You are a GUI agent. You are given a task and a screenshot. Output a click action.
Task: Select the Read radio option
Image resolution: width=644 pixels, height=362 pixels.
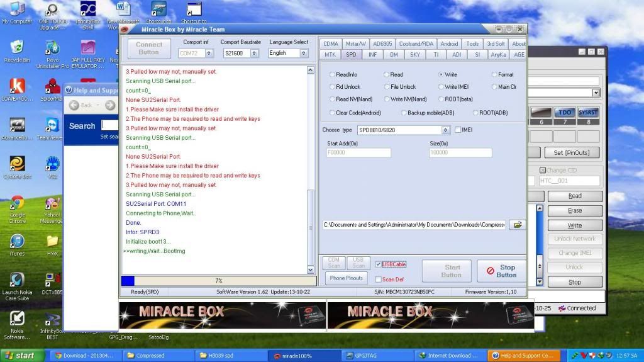pos(386,74)
